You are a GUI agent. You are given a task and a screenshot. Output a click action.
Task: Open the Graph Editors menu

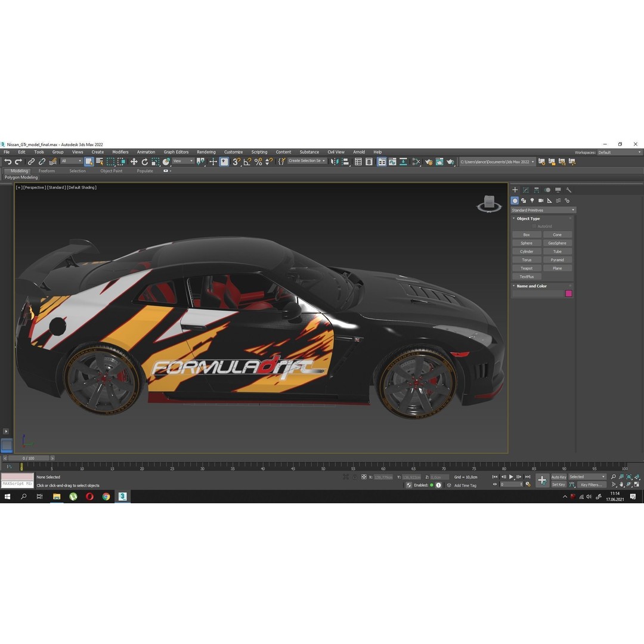coord(176,152)
